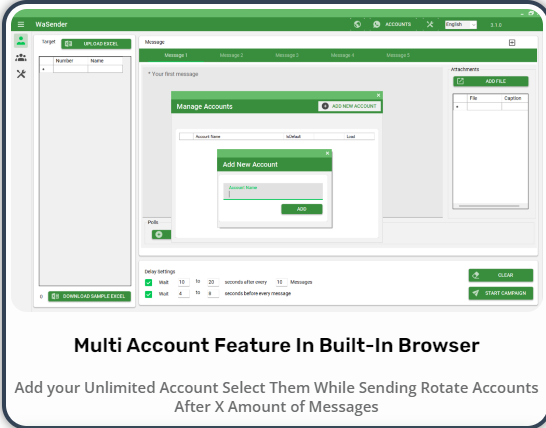Click the attachments list horizontal scrollbar

pyautogui.click(x=489, y=206)
